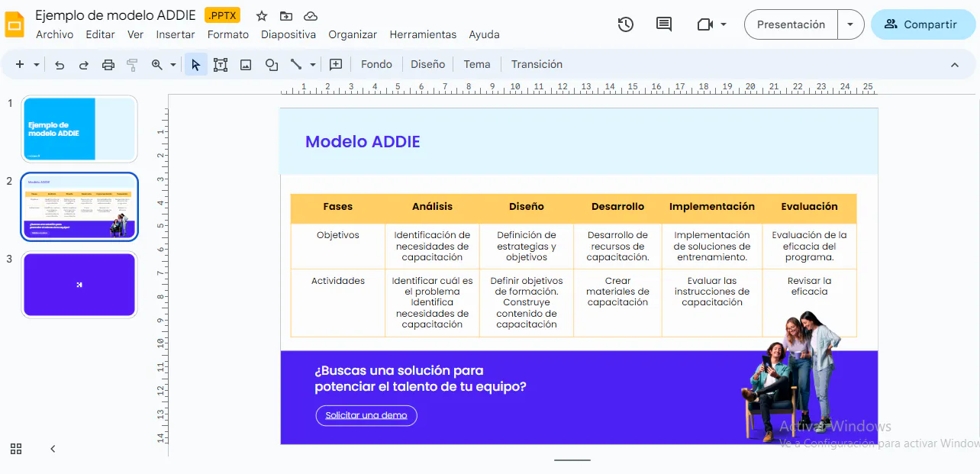This screenshot has height=474, width=980.
Task: Select the line drawing tool
Action: click(297, 64)
